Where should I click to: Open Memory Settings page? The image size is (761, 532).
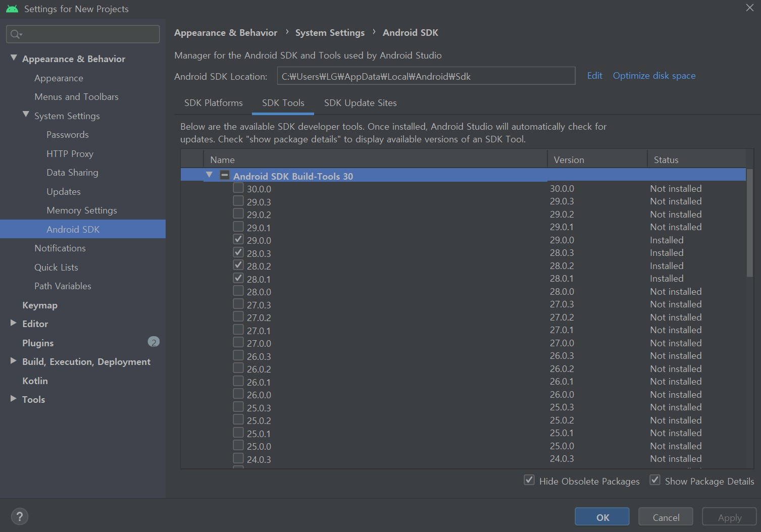[81, 210]
